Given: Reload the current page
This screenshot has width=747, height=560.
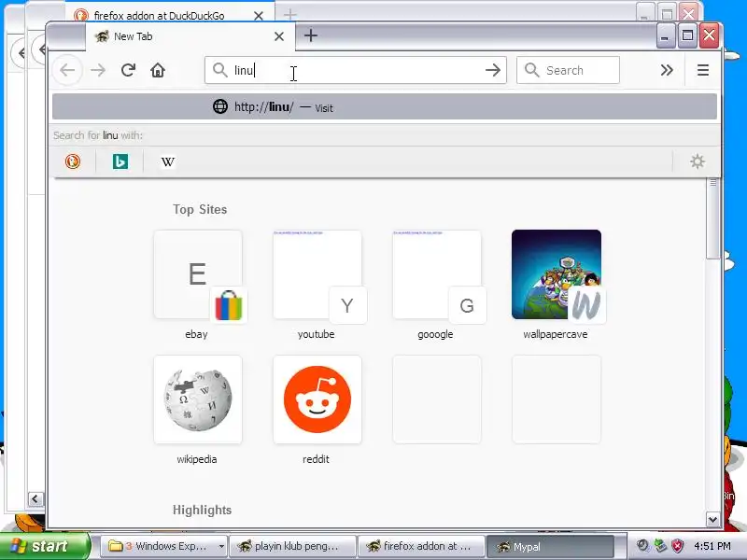Looking at the screenshot, I should point(128,71).
